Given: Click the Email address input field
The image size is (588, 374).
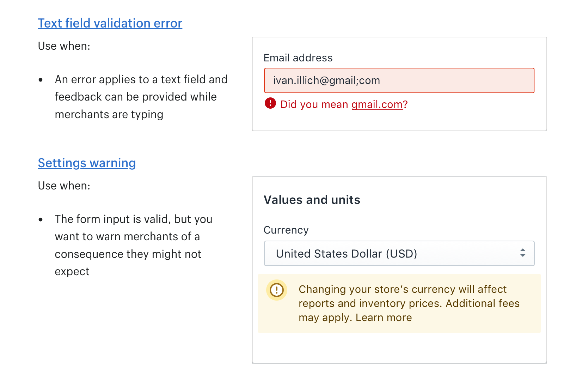Looking at the screenshot, I should coord(399,80).
